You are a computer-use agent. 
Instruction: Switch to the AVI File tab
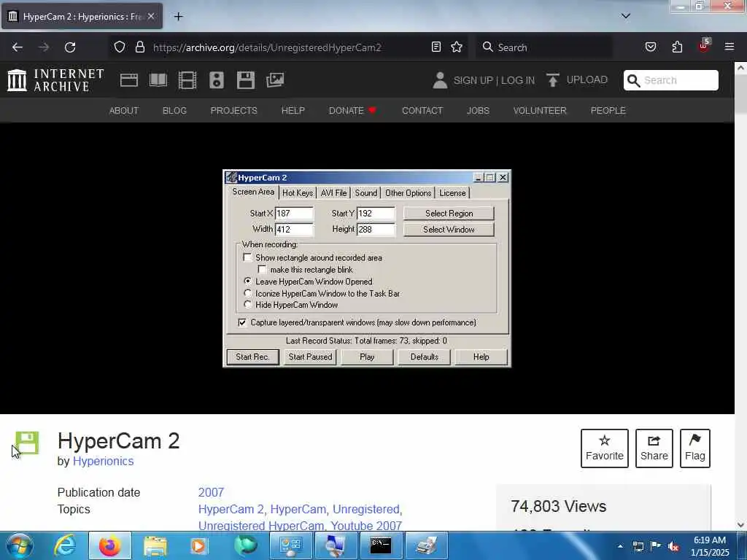point(333,192)
